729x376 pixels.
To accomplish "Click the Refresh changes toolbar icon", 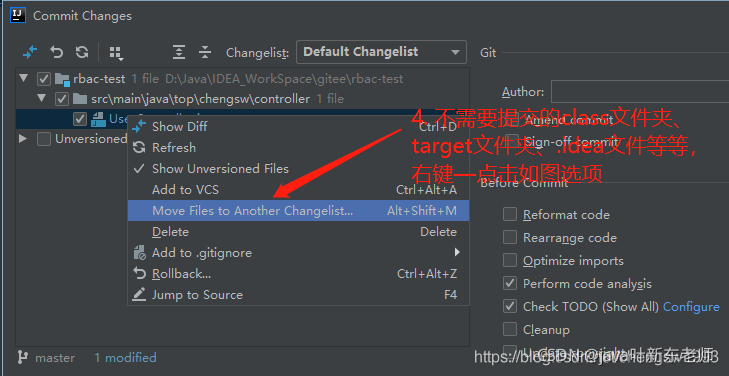I will click(82, 53).
